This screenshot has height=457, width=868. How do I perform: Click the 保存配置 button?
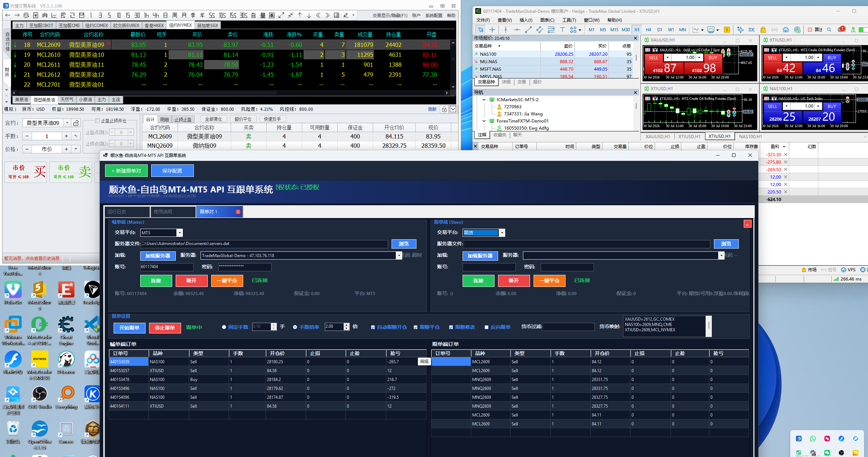(x=173, y=171)
